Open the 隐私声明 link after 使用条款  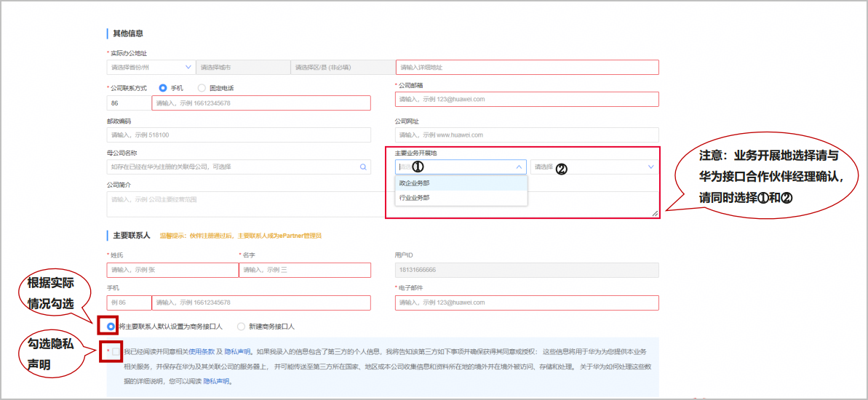(x=237, y=352)
